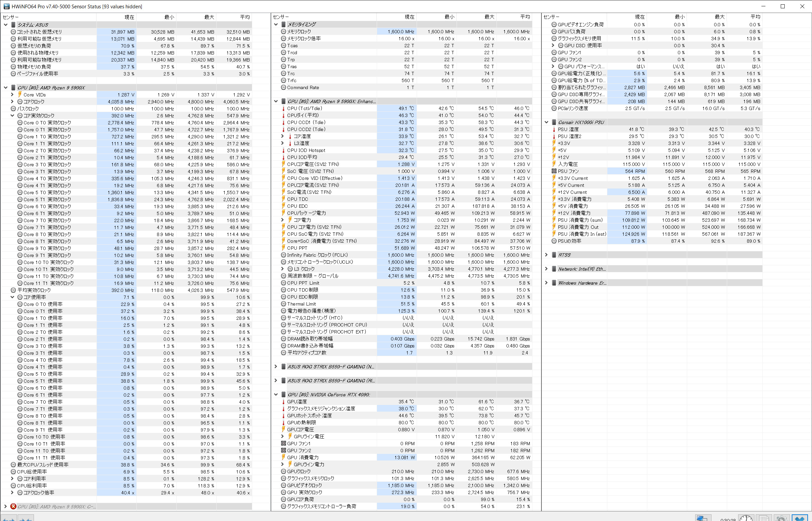Click the clock reset min/max button

[746, 518]
